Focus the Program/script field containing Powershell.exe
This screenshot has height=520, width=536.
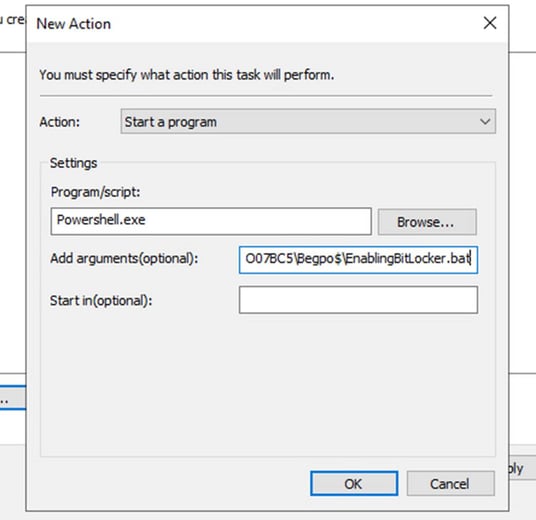(x=211, y=221)
